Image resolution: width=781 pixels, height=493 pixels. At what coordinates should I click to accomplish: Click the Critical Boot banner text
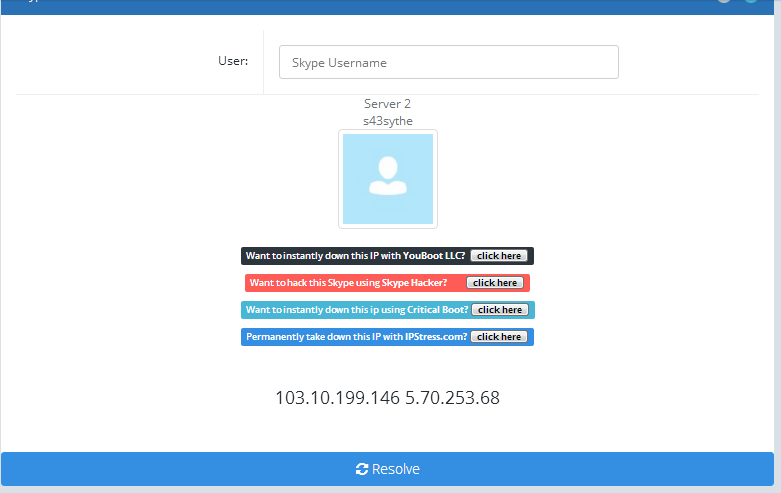[357, 310]
